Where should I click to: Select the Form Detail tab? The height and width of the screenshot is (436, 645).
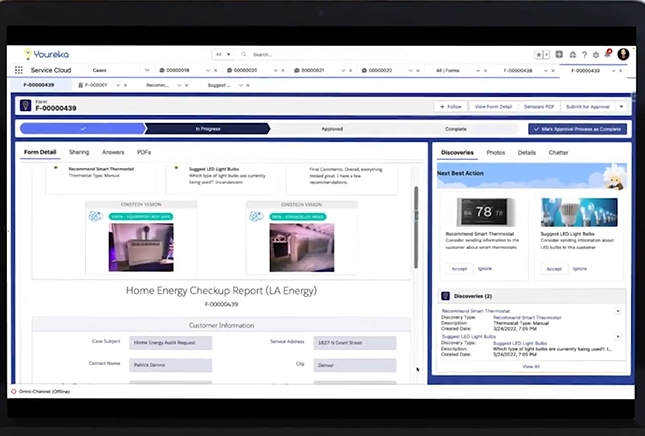[40, 152]
